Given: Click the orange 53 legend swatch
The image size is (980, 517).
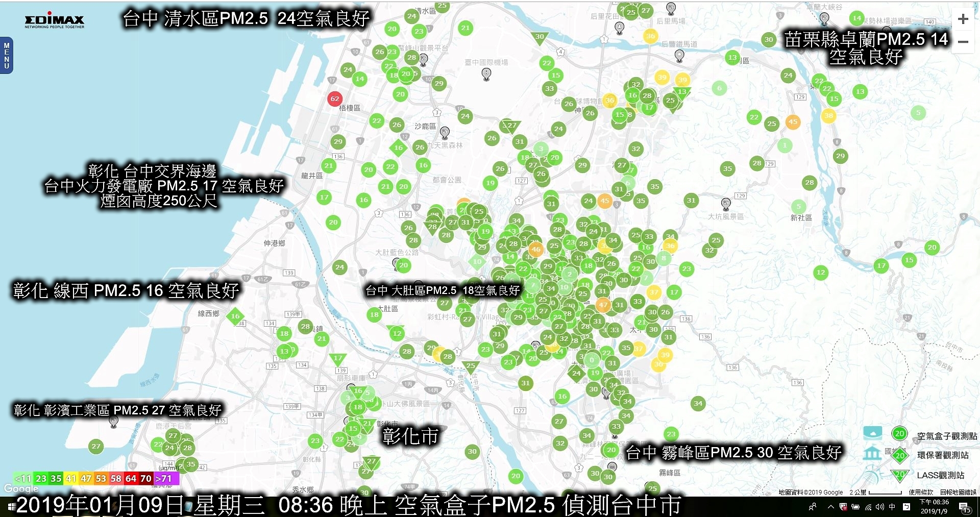Looking at the screenshot, I should coord(101,479).
